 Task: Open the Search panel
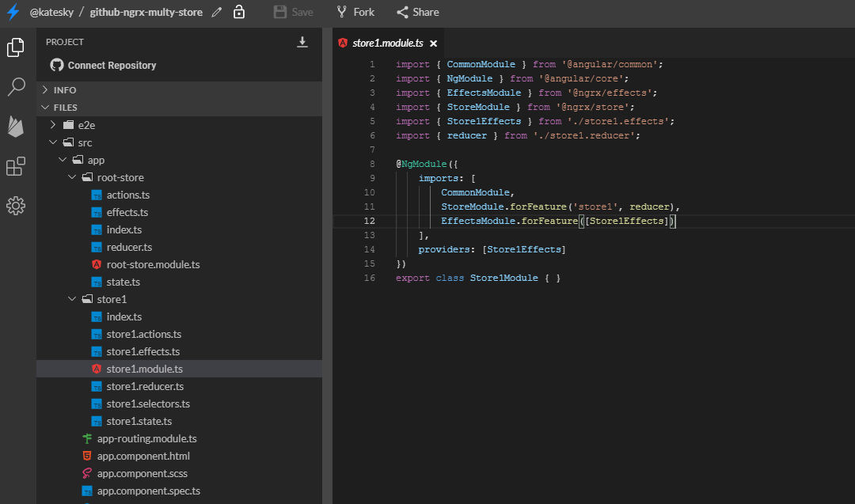click(x=16, y=87)
